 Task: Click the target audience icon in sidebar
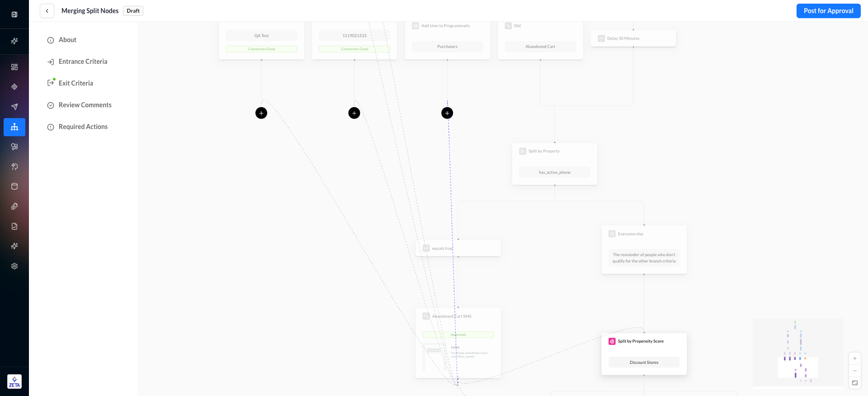14,87
